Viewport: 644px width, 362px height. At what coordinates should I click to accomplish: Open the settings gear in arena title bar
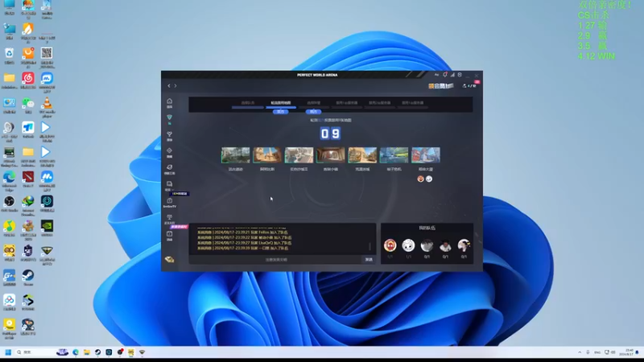coord(460,75)
